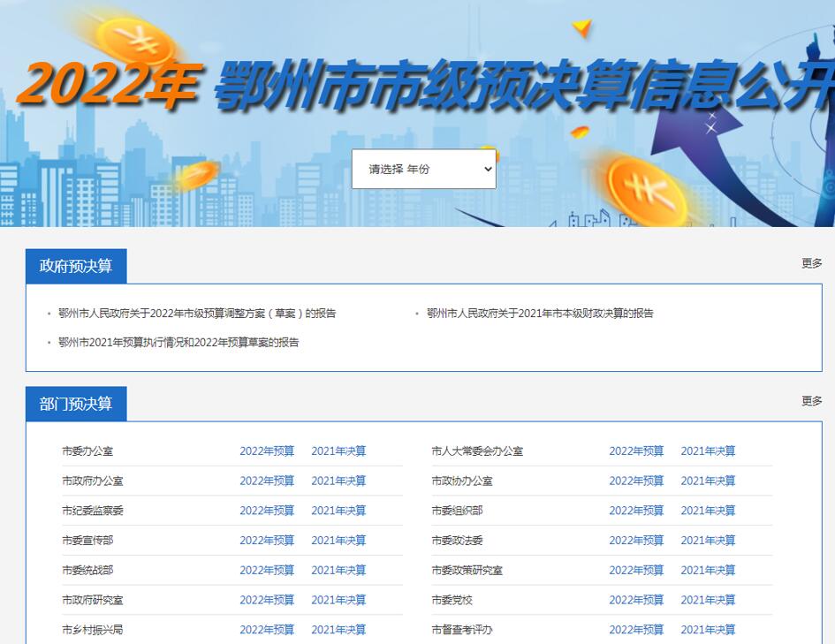Open 市委宣传部 2021年决算 link
The image size is (835, 644).
[x=338, y=541]
